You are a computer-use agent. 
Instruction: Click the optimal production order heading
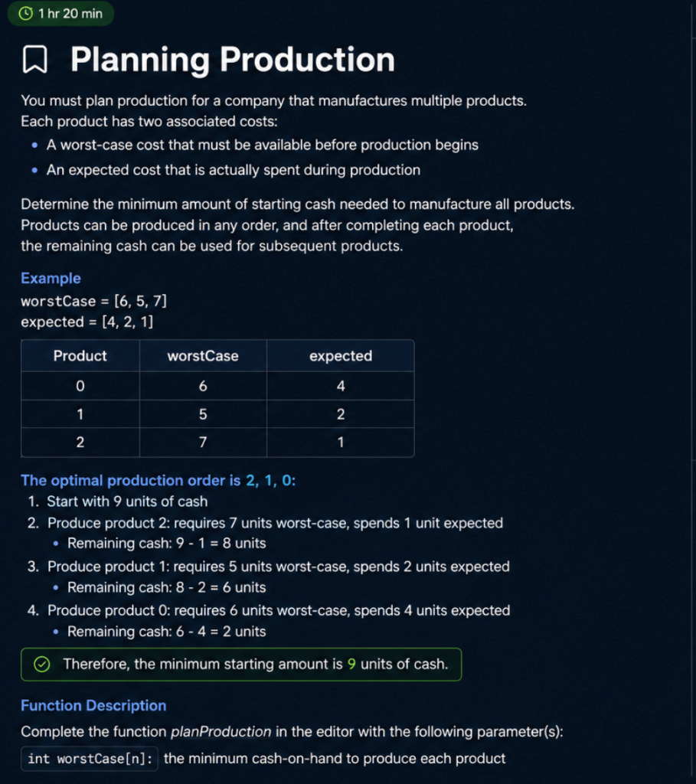(x=158, y=481)
